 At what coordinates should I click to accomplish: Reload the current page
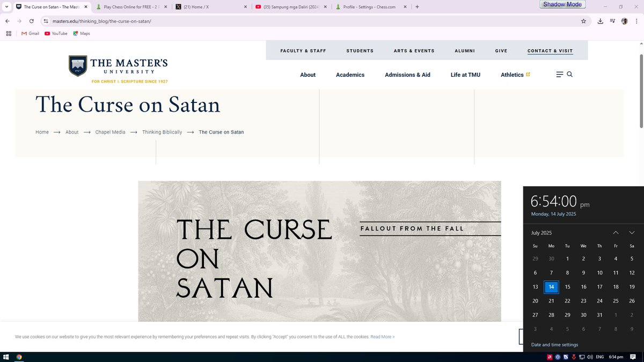pyautogui.click(x=32, y=21)
